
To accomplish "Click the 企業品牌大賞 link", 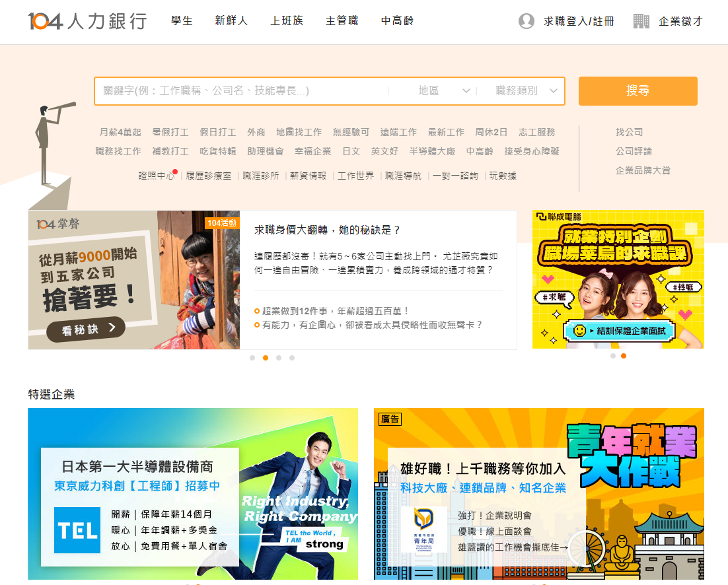I will [641, 170].
